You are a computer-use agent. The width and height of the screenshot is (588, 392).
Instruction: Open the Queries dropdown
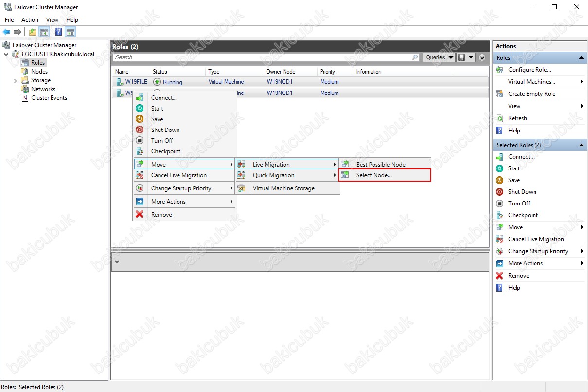click(439, 57)
